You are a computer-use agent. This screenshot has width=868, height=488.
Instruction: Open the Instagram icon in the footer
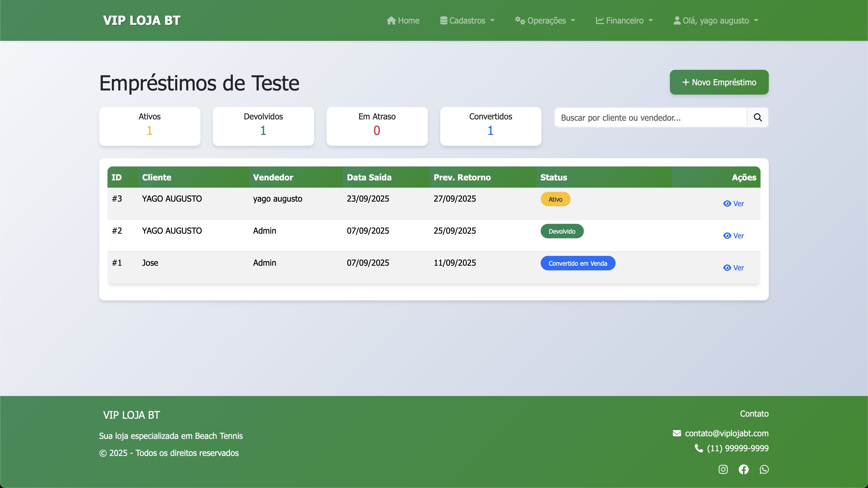[x=723, y=469]
